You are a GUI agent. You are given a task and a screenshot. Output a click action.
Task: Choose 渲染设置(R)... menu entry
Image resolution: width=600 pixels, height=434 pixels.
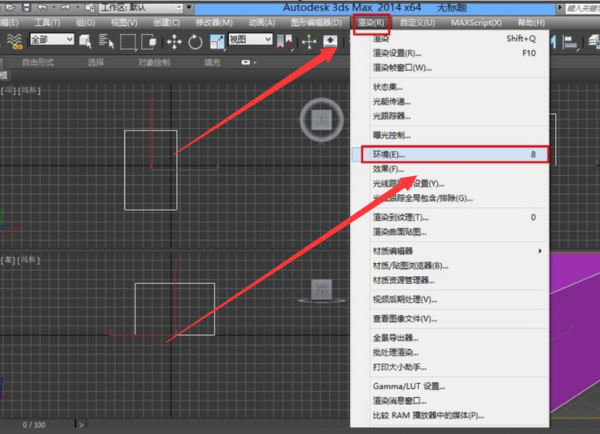(450, 53)
